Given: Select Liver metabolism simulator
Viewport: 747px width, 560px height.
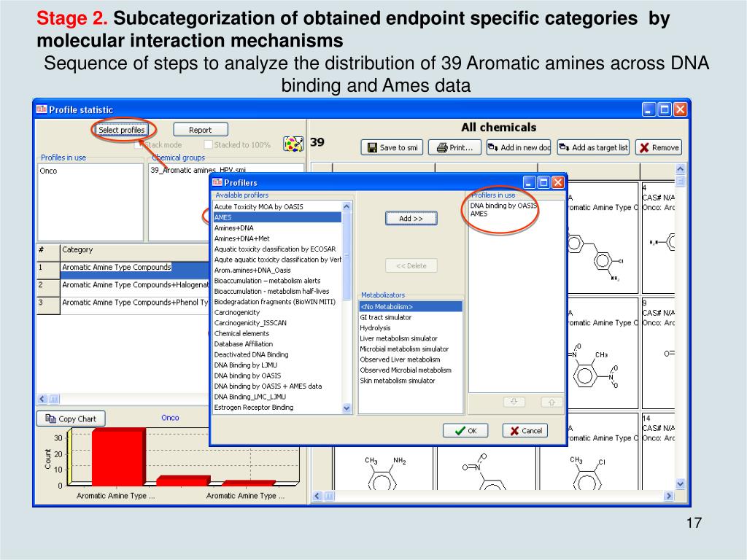Looking at the screenshot, I should coord(411,338).
